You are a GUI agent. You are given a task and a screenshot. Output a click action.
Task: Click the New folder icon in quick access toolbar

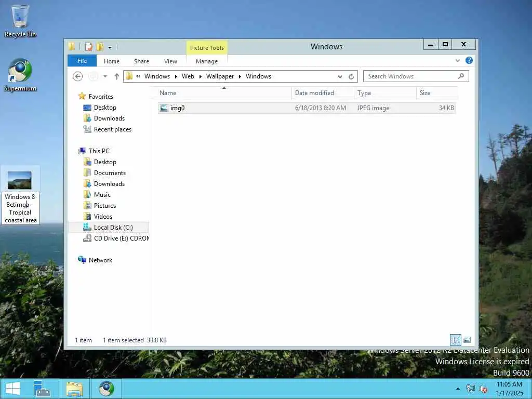point(100,47)
